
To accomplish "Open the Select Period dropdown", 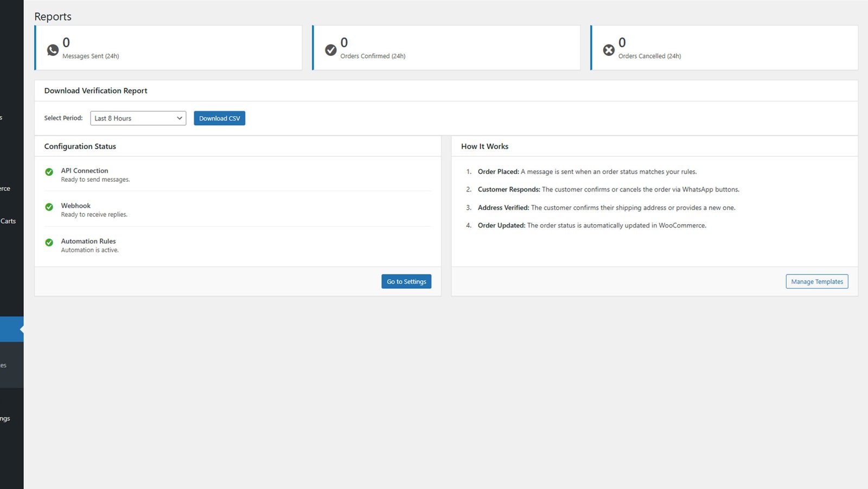I will coord(138,118).
